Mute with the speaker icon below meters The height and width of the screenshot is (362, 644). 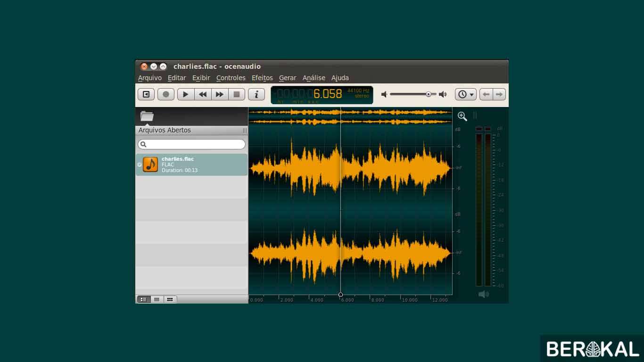coord(484,294)
